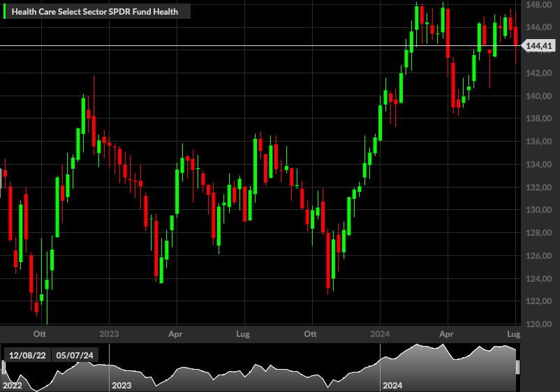Viewport: 560px width, 392px height.
Task: Click the start date field 12/08/22
Action: (27, 355)
